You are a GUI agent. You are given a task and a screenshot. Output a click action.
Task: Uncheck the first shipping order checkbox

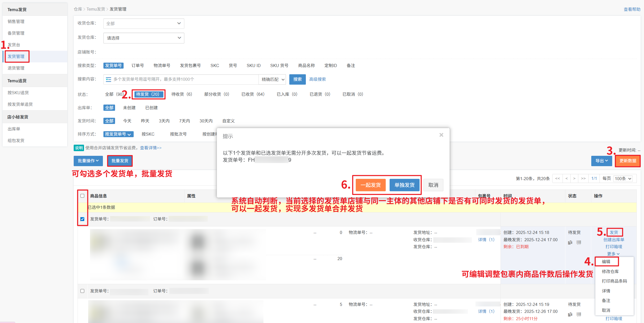click(82, 219)
